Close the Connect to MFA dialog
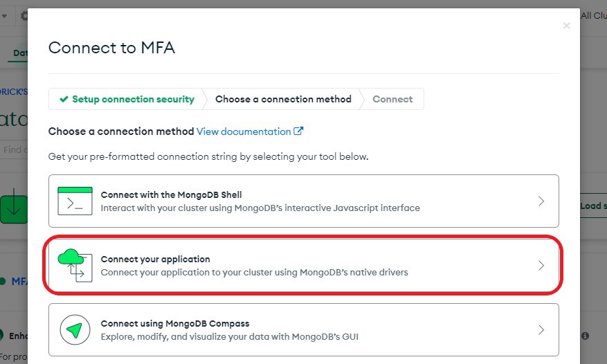 pyautogui.click(x=566, y=26)
